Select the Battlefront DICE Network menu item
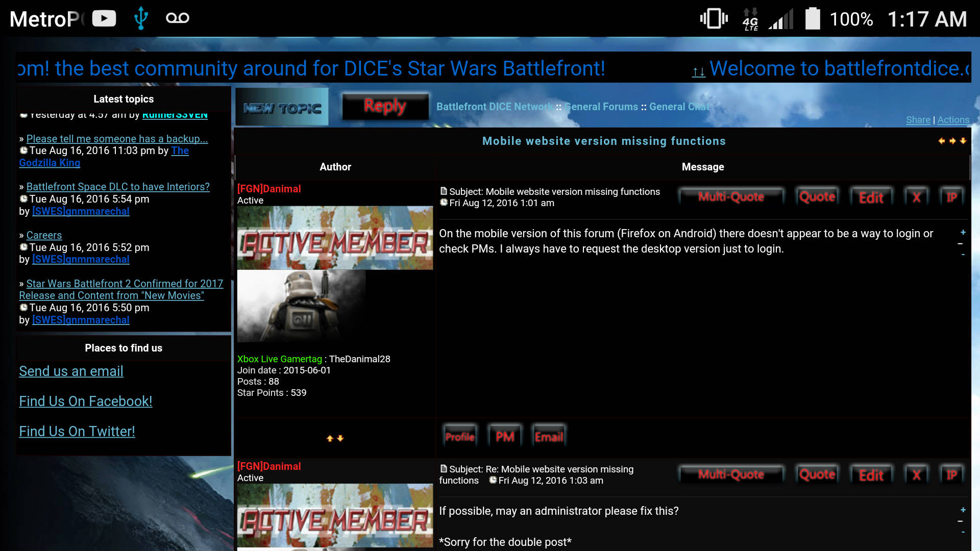This screenshot has height=551, width=980. (494, 106)
